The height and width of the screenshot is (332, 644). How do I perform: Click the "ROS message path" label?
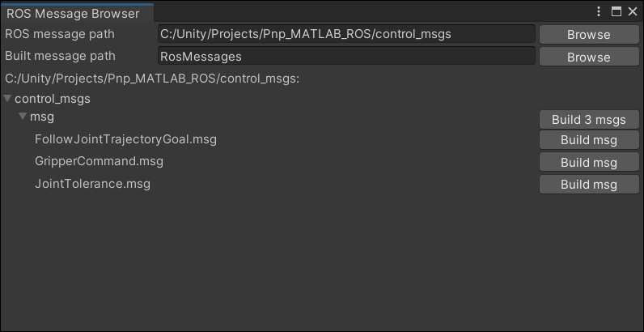point(60,34)
